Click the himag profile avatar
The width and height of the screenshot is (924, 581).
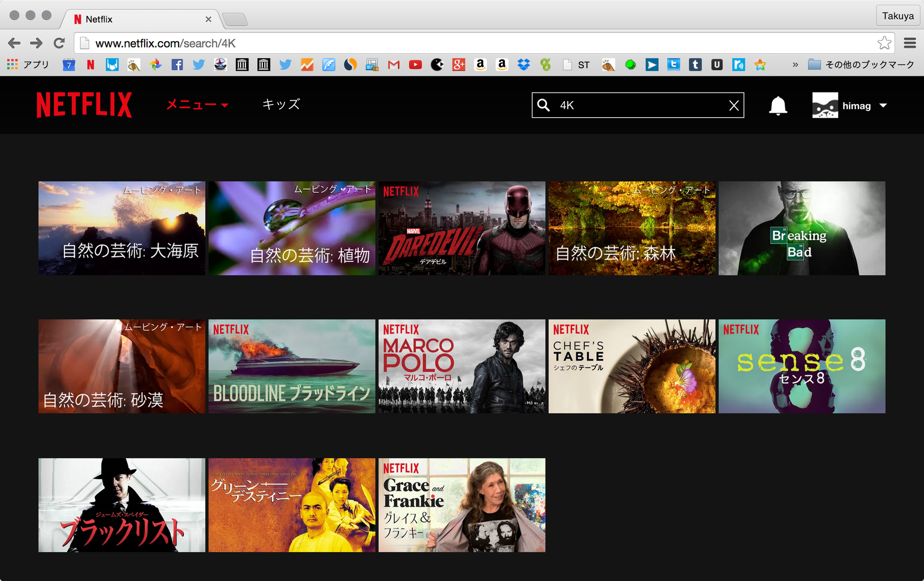(825, 105)
